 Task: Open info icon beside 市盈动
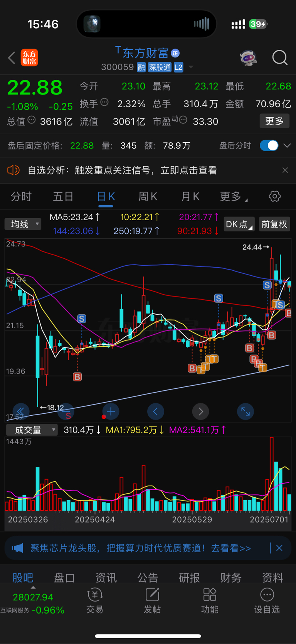[x=183, y=120]
